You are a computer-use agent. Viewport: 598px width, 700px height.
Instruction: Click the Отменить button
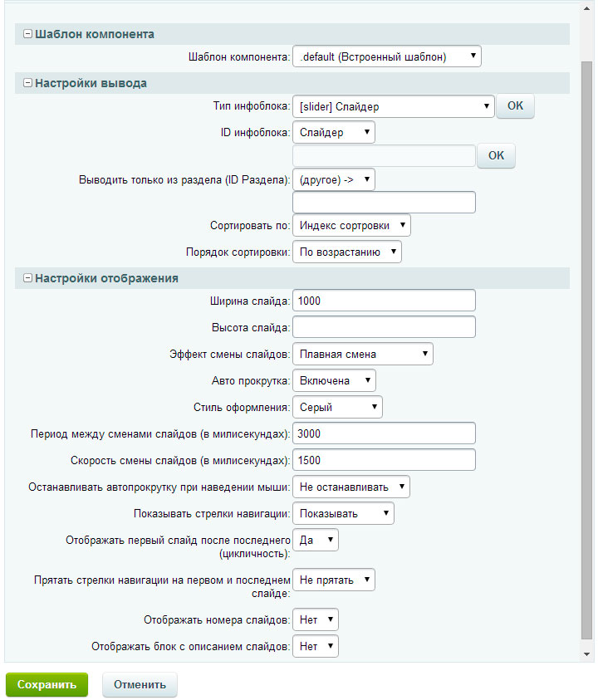(x=140, y=685)
